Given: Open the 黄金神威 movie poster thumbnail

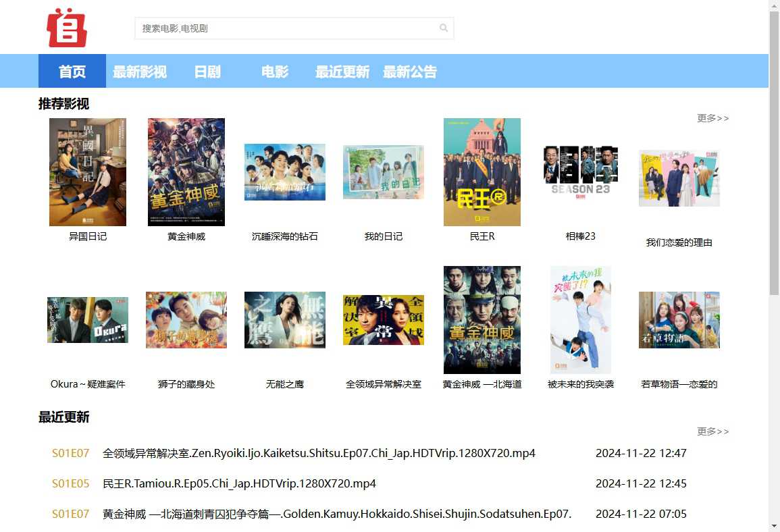Looking at the screenshot, I should pos(186,172).
